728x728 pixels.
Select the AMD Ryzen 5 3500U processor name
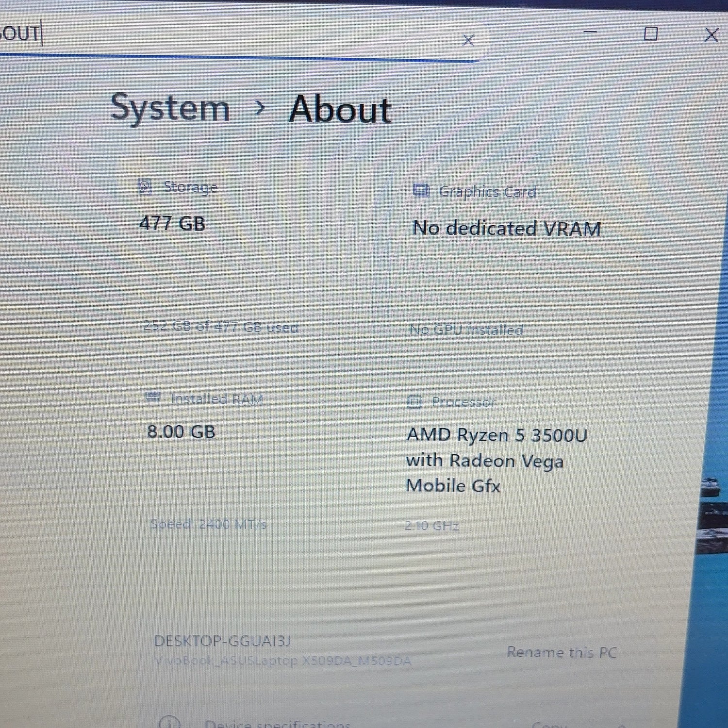(x=496, y=460)
